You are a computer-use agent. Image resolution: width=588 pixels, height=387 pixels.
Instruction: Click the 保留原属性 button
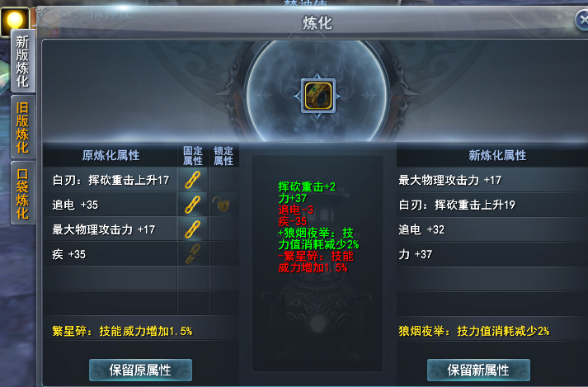tap(141, 370)
